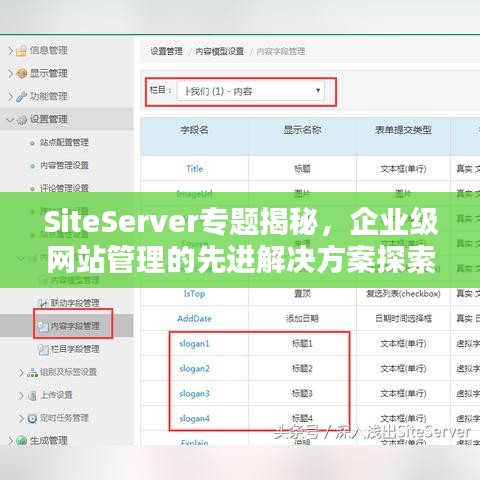
Task: Select 栏目字段管理 menu item
Action: [x=75, y=349]
